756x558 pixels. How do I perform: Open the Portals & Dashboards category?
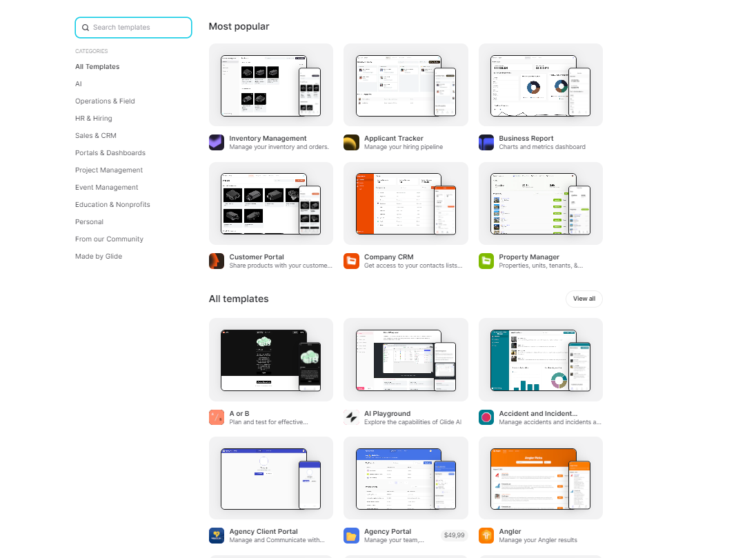110,153
